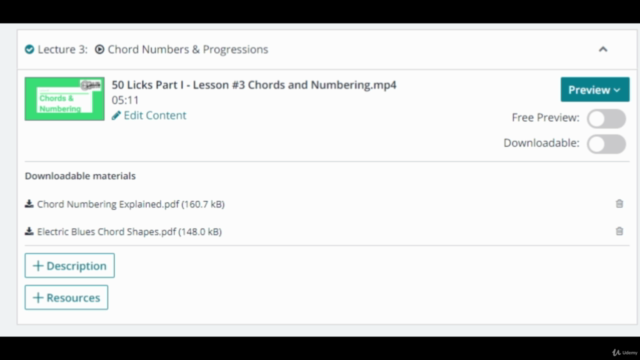Screen dimensions: 640x360
Task: Delete Electric Blues Chord Shapes.pdf with trash icon
Action: (619, 231)
